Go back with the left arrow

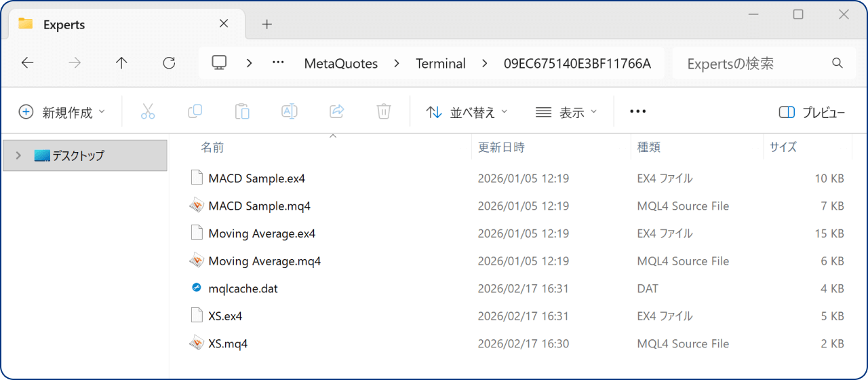tap(27, 63)
